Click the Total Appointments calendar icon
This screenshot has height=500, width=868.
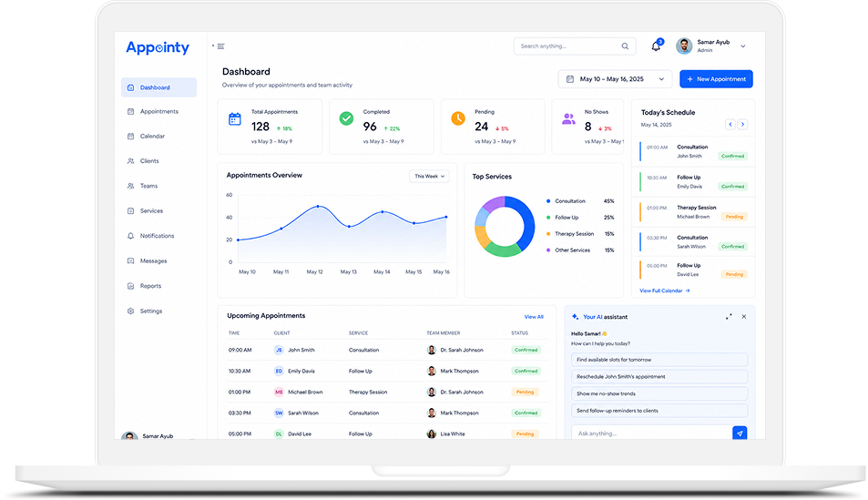235,119
